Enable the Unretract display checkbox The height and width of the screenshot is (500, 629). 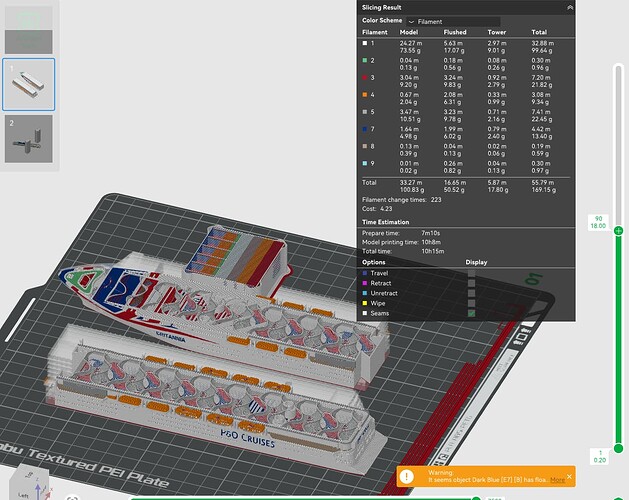(471, 293)
